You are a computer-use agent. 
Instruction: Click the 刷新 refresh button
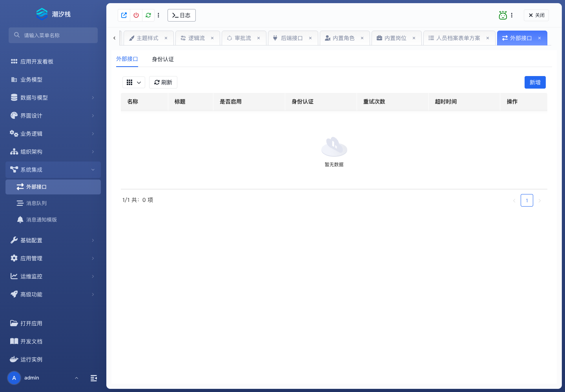coord(163,82)
